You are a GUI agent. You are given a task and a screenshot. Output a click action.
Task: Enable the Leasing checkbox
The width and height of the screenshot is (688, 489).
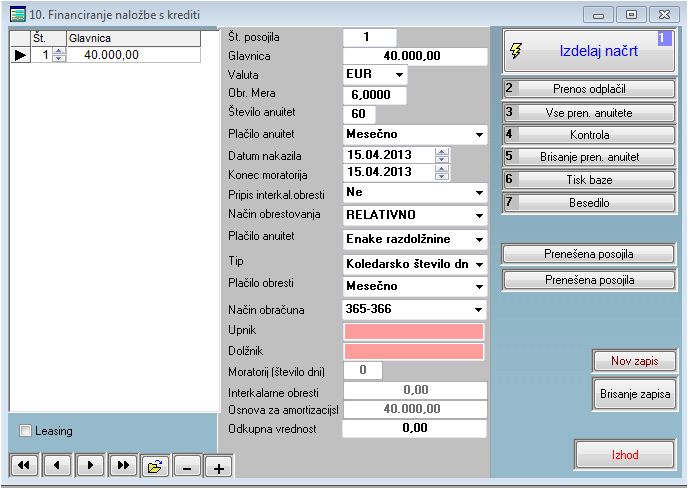point(26,431)
